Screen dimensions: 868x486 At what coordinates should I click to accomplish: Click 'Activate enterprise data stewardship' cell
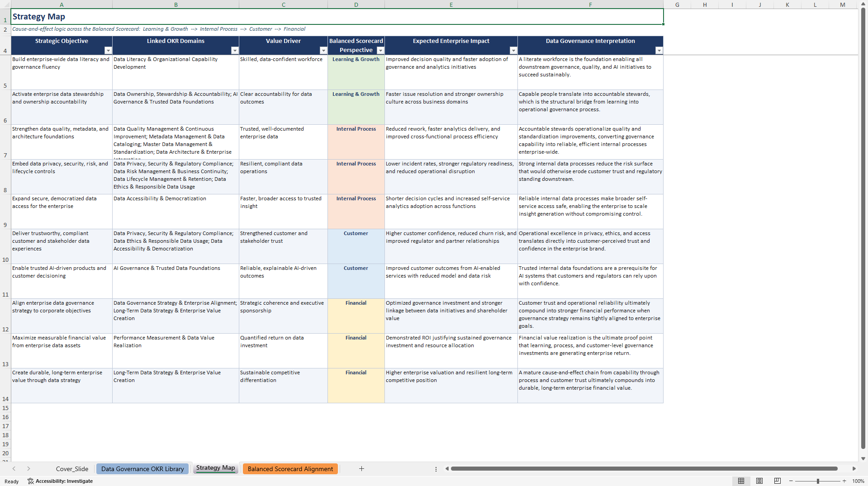point(62,107)
